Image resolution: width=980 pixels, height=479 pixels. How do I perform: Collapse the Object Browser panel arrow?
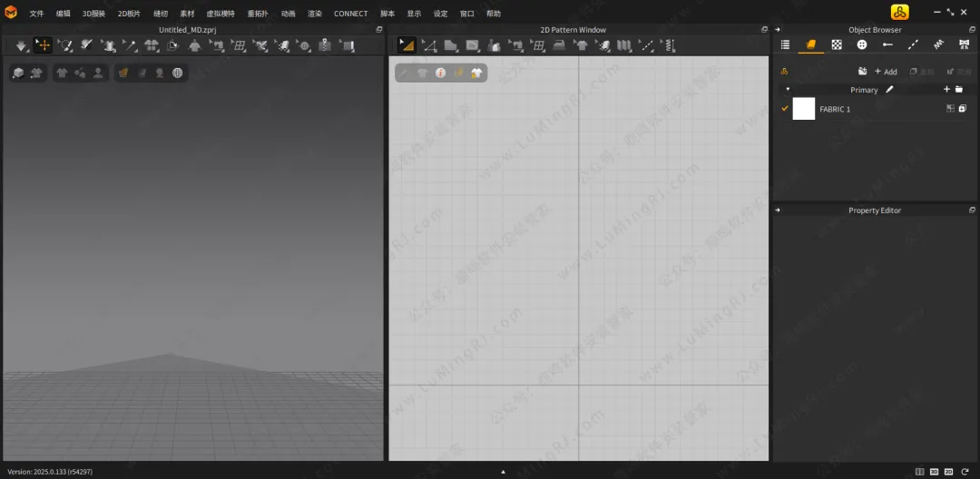(778, 30)
